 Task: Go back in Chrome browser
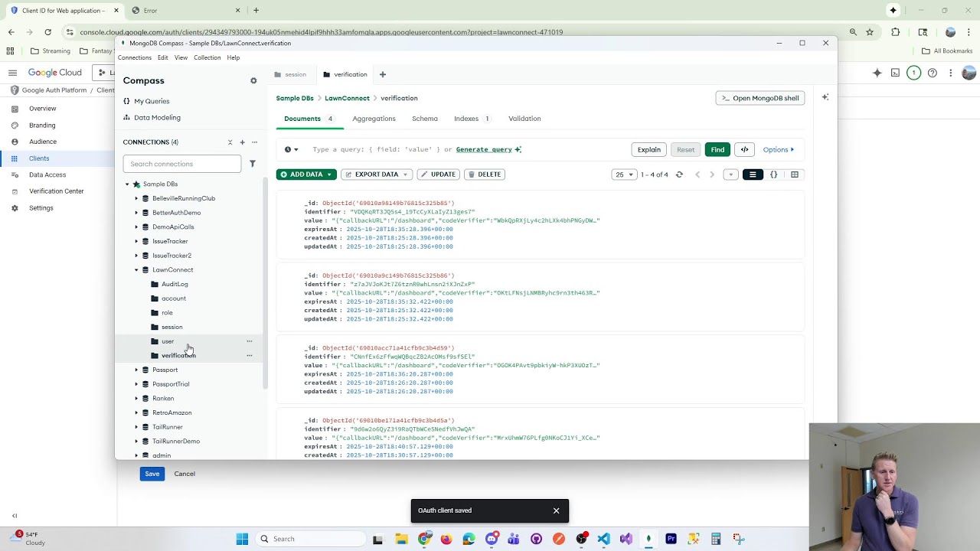[x=11, y=32]
